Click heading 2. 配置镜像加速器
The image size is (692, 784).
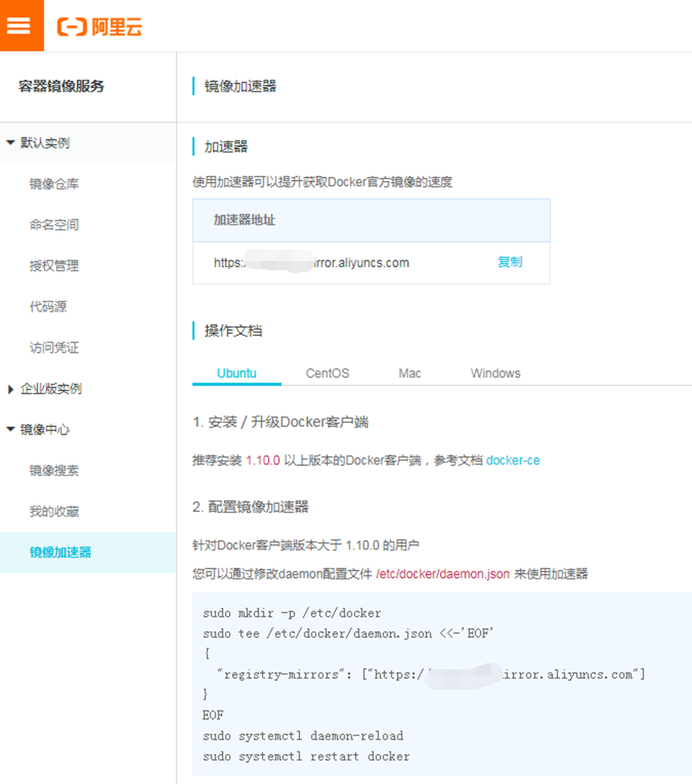[250, 507]
